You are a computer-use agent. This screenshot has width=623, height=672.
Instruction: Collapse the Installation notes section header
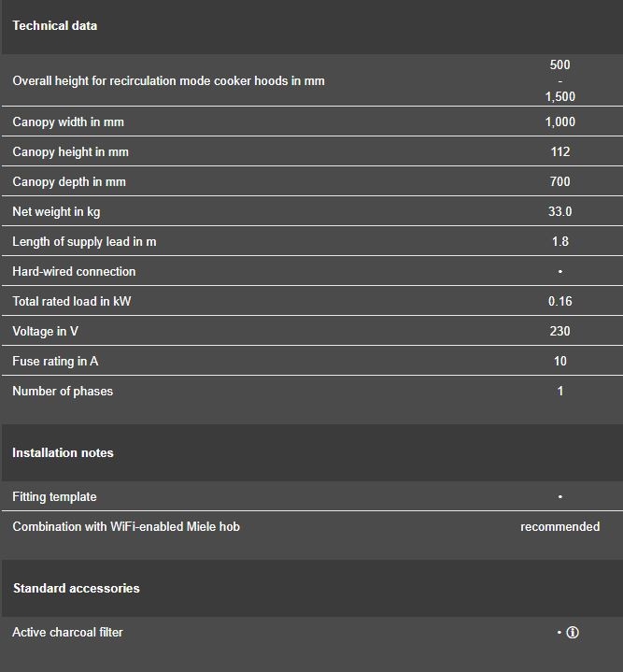tap(312, 453)
